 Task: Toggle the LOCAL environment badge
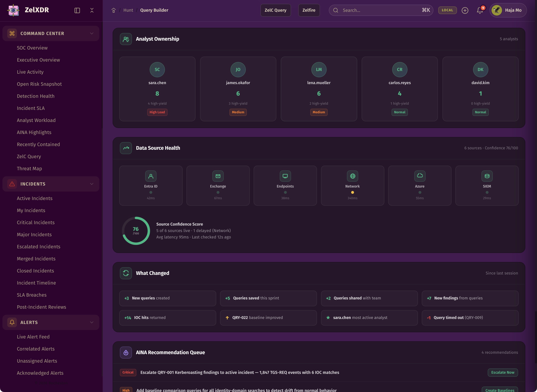447,10
